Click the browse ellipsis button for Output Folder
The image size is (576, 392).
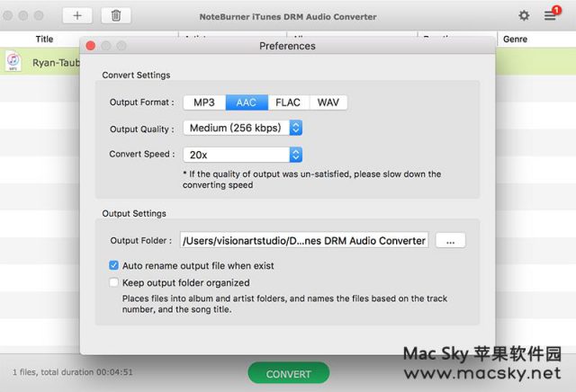(x=450, y=241)
